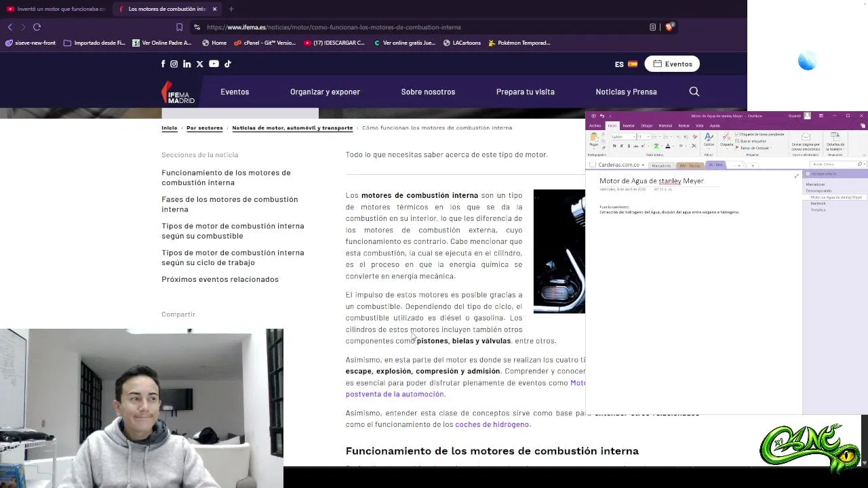Go back in browser history
Image resolution: width=868 pixels, height=488 pixels.
tap(9, 27)
